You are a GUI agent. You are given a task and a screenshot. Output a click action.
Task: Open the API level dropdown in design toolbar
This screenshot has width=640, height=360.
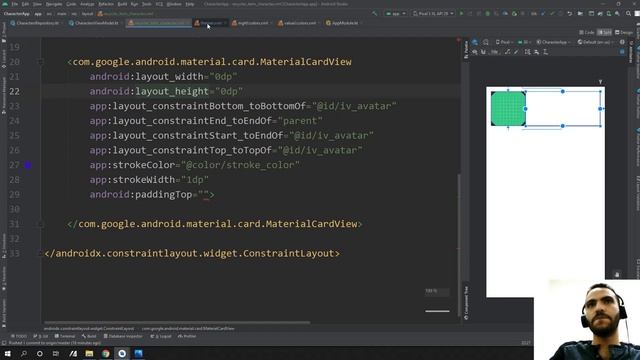click(x=524, y=42)
